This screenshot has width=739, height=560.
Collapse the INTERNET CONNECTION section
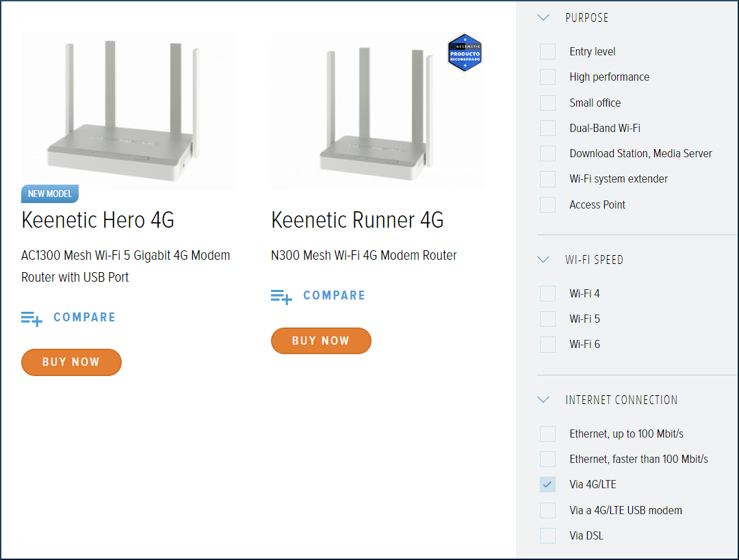[x=543, y=399]
